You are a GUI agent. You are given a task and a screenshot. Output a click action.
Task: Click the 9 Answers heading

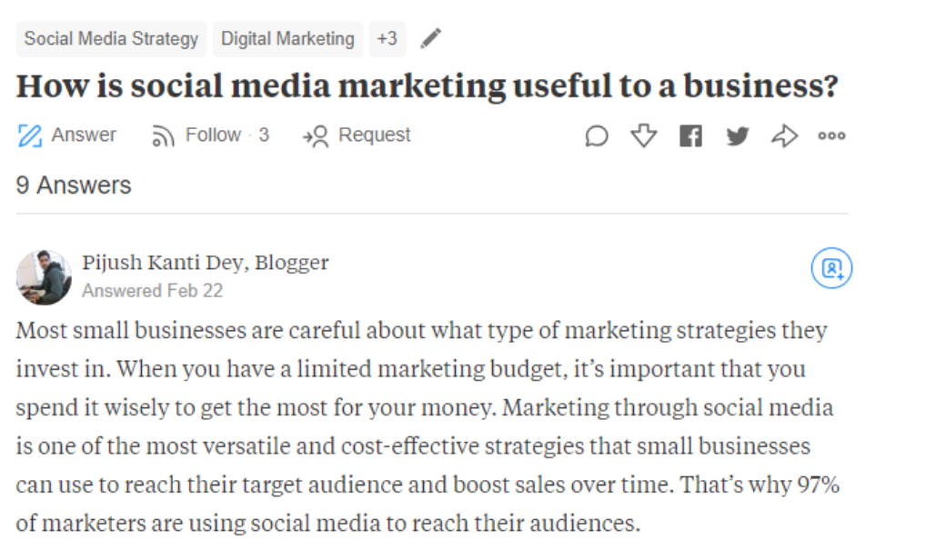74,185
